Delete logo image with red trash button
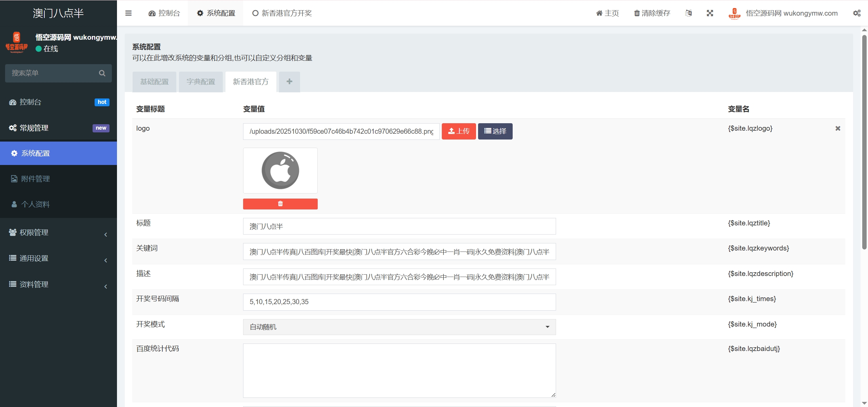The height and width of the screenshot is (407, 868). (280, 204)
